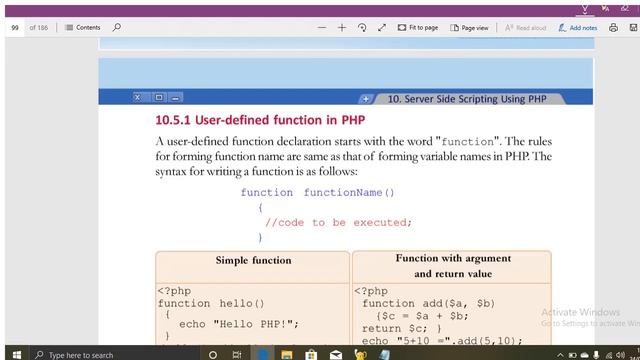Click the line function add($a, $b)
This screenshot has width=640, height=360.
(429, 304)
